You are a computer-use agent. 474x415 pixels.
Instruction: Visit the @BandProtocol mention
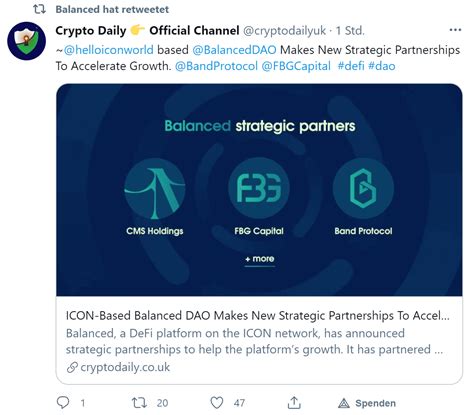[216, 66]
